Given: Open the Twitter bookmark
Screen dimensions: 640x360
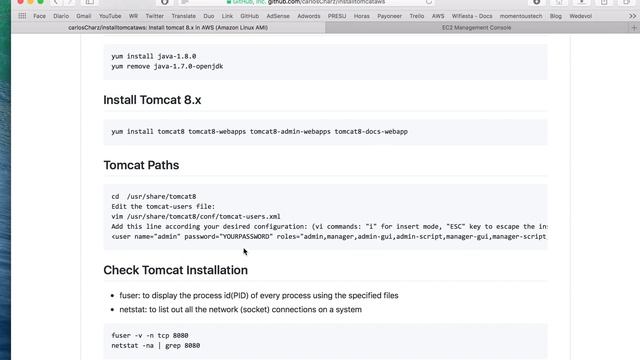Looking at the screenshot, I should 155,16.
